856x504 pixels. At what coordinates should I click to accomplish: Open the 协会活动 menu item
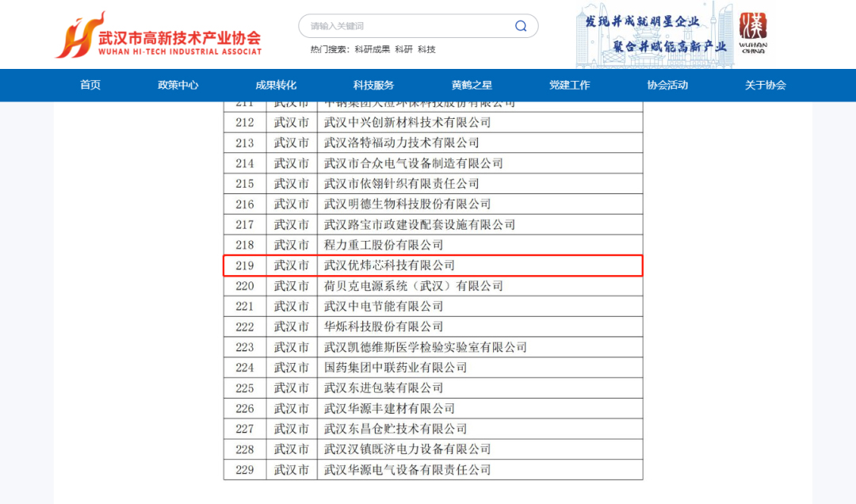[667, 85]
